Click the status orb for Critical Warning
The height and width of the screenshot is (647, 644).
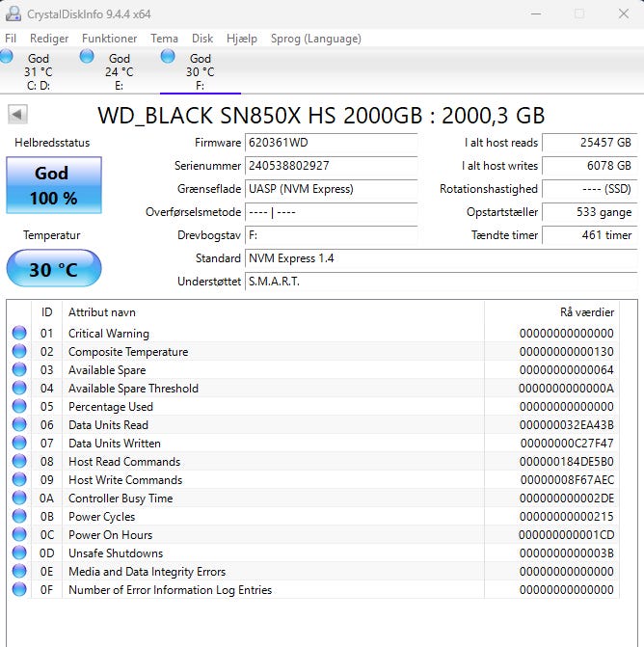coord(19,333)
